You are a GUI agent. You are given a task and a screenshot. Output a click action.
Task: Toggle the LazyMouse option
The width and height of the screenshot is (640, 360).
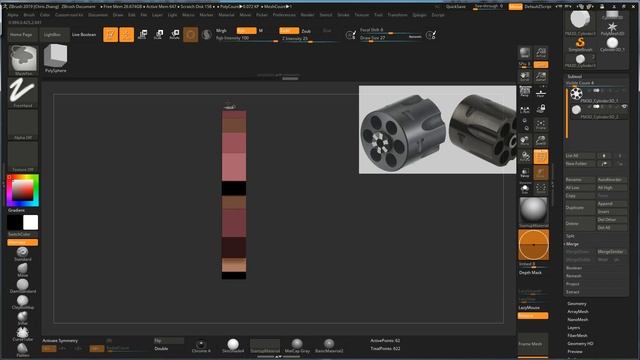(529, 308)
